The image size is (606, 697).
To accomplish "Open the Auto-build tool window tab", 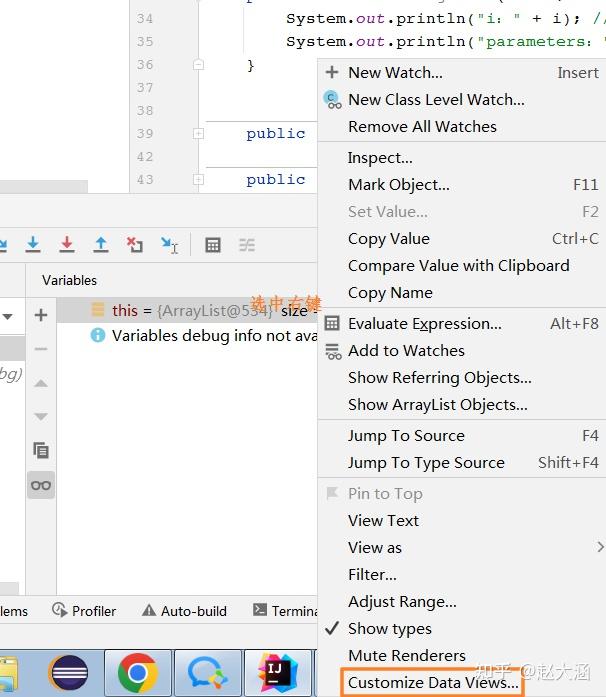I will tap(184, 611).
